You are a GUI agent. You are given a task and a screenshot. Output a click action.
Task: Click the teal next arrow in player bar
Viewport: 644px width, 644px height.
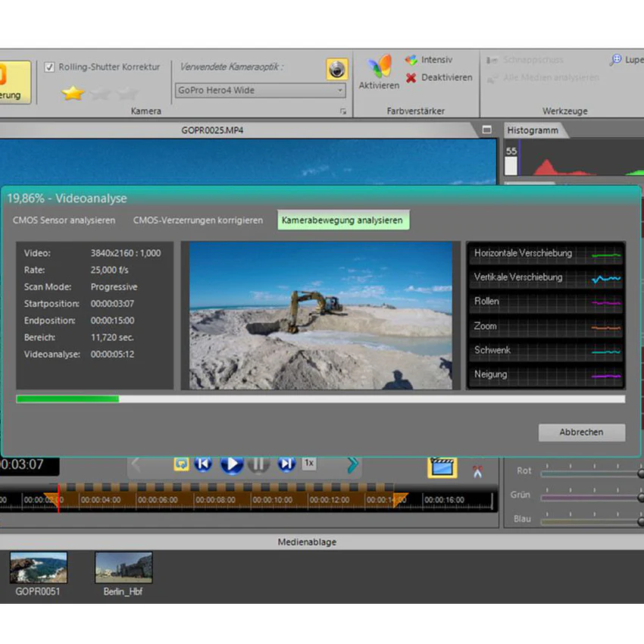pos(352,465)
